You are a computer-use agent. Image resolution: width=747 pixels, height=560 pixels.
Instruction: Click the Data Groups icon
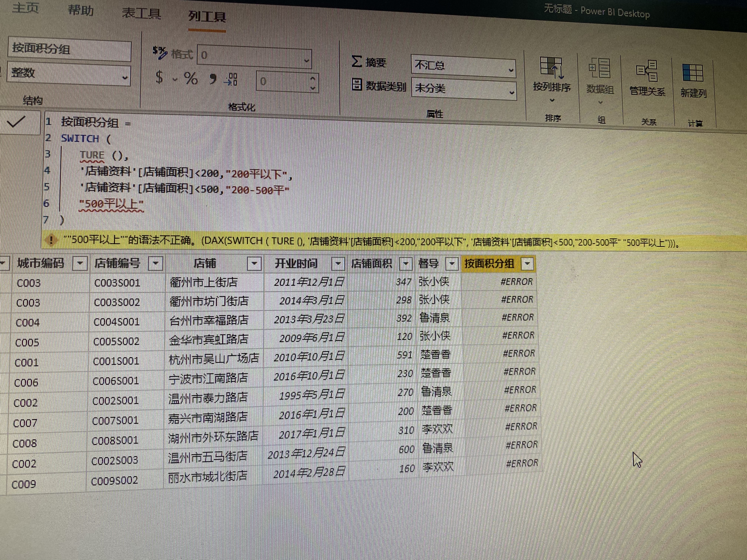point(599,69)
